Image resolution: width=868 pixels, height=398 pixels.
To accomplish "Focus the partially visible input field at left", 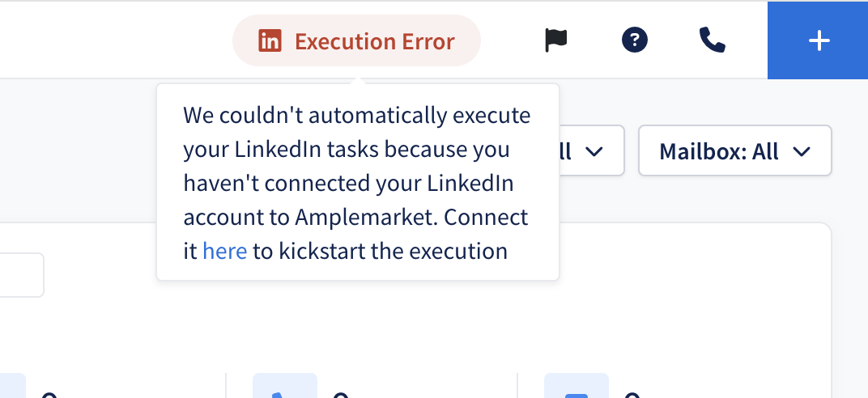I will click(x=22, y=275).
